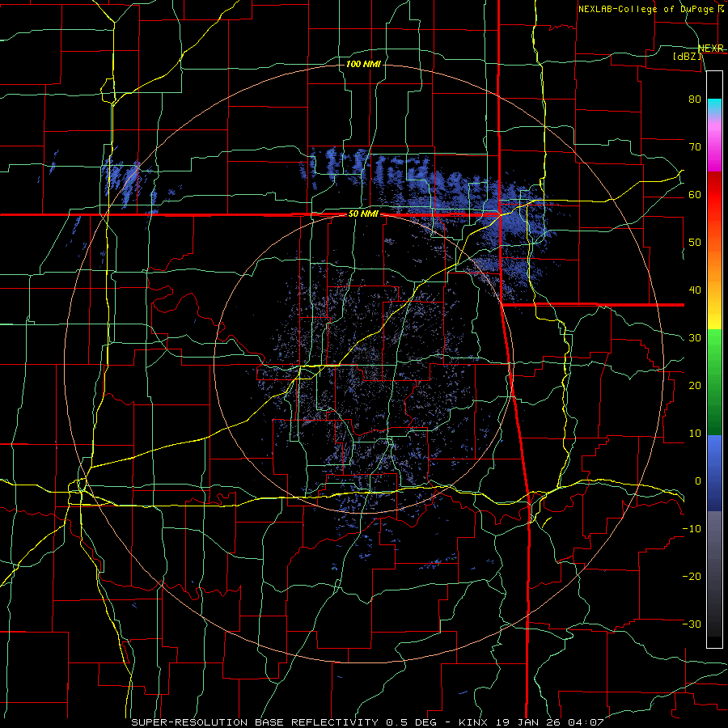Click the 40 value on the dBZ scale
728x728 pixels.
[695, 290]
